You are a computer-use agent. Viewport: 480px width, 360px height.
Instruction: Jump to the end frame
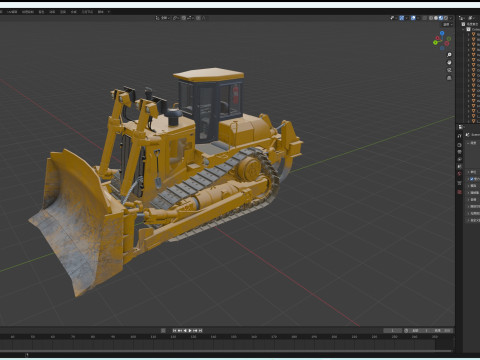200,330
